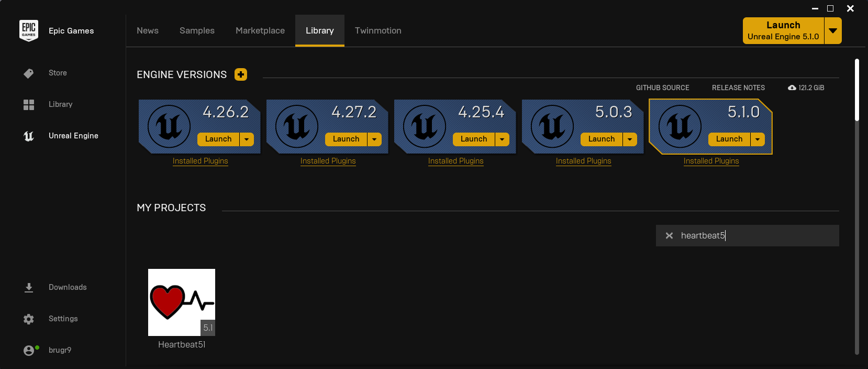
Task: Open the 4.26.2 Launch dropdown arrow
Action: tap(247, 139)
